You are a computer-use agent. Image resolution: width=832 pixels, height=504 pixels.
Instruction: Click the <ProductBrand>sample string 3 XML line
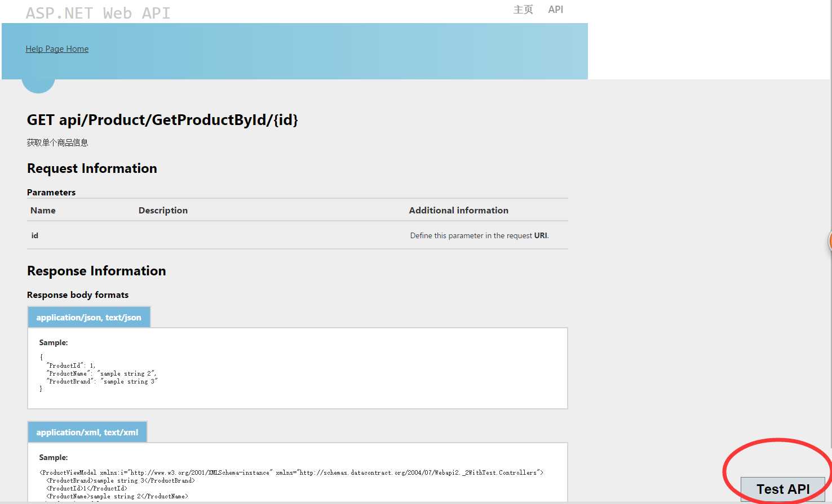(x=121, y=480)
